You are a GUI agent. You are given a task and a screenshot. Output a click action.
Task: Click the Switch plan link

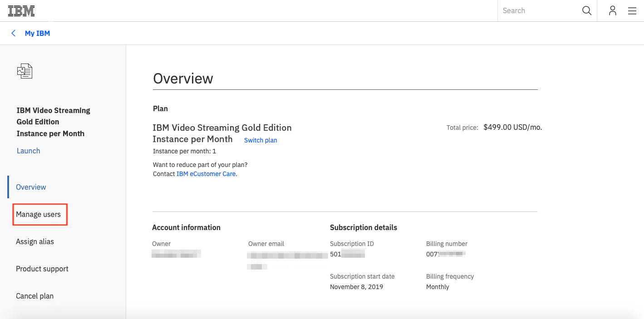click(x=261, y=140)
